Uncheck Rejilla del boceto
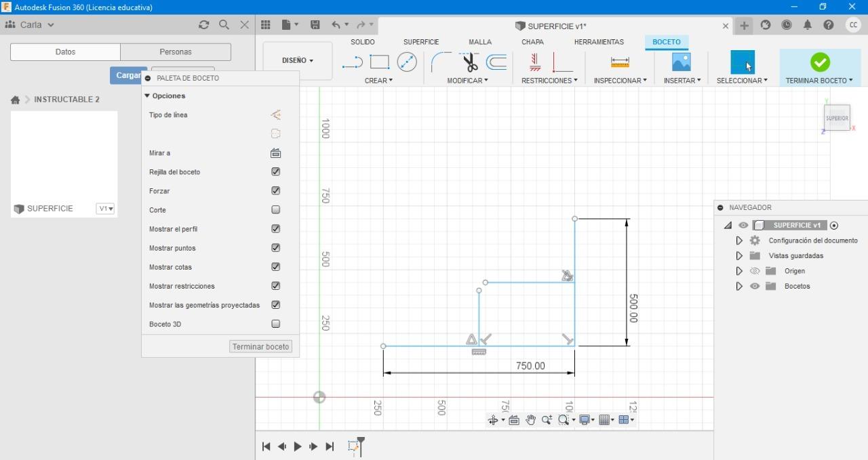868x460 pixels. pyautogui.click(x=275, y=172)
